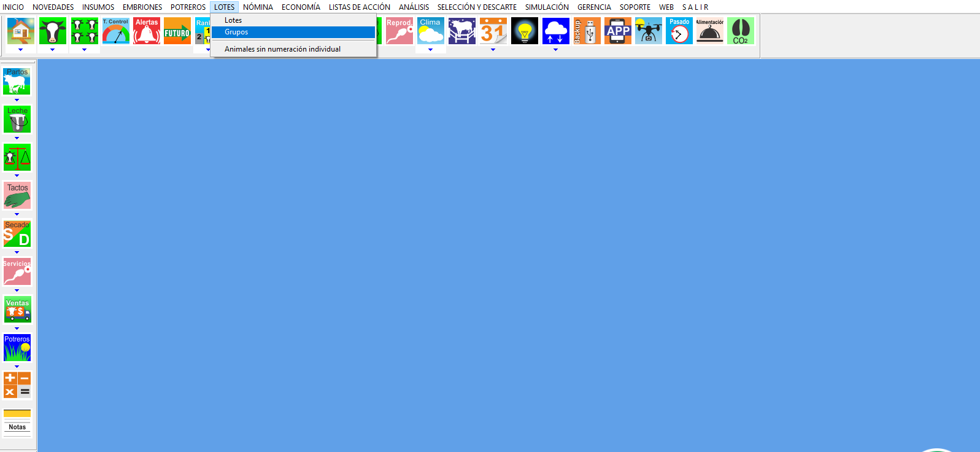Screen dimensions: 980x452
Task: Open the Alimentación serving dish icon
Action: pos(710,31)
